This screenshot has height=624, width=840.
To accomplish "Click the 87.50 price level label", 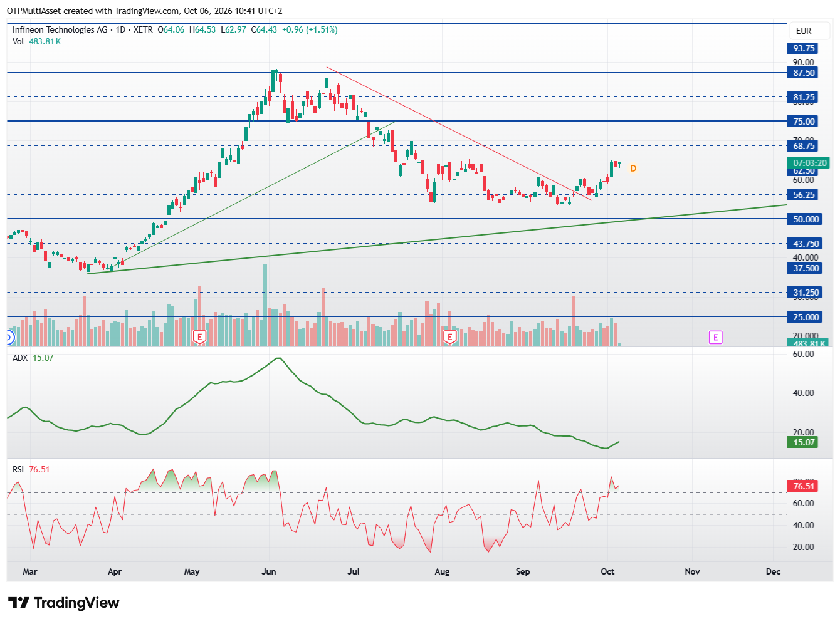I will (804, 73).
